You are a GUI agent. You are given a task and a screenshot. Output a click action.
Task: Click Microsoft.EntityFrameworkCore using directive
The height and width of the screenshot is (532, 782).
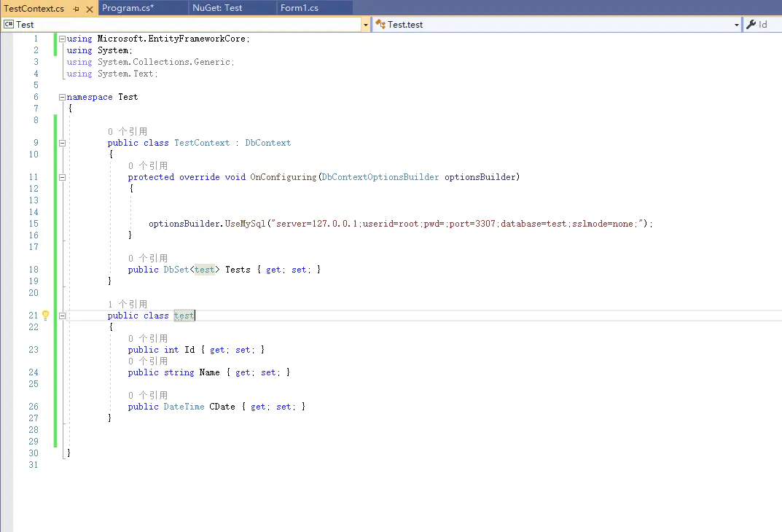pyautogui.click(x=171, y=39)
